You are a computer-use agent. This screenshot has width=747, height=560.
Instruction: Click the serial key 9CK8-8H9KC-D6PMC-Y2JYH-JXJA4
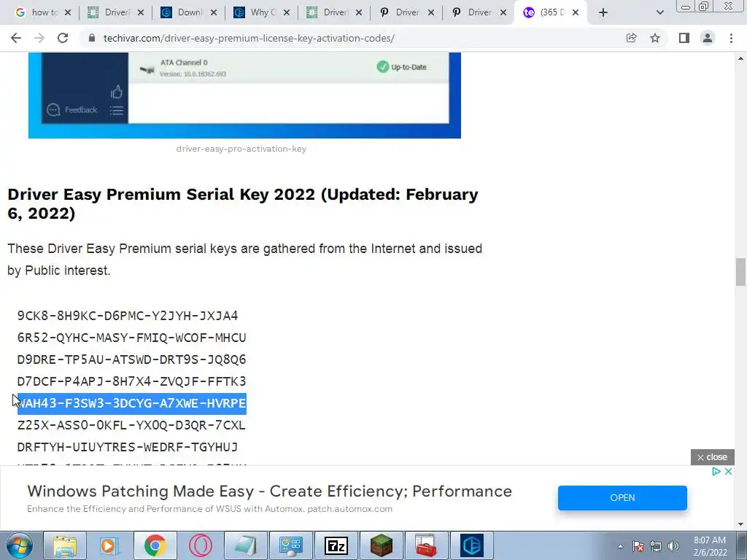(x=127, y=316)
